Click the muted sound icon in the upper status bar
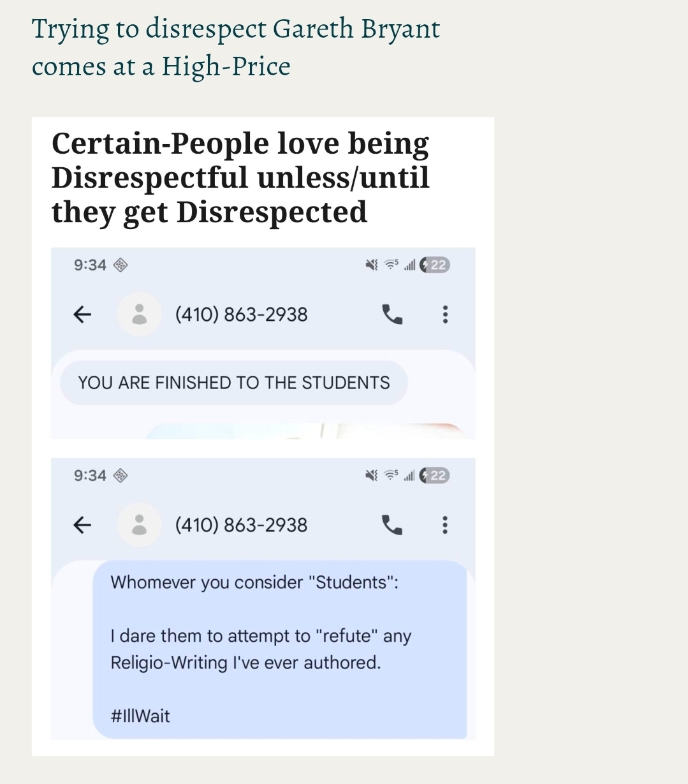 click(x=371, y=265)
